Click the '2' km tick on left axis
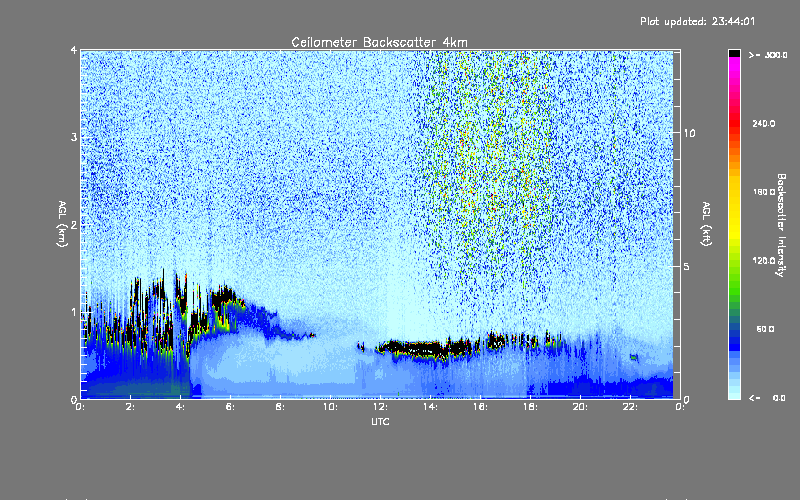Screen dimensions: 800x500 click(x=74, y=224)
